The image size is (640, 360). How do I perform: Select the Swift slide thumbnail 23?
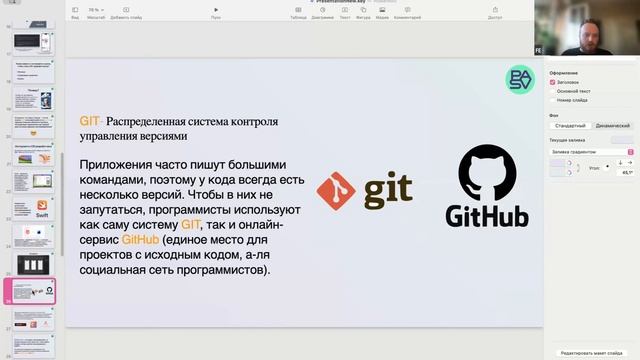point(33,208)
